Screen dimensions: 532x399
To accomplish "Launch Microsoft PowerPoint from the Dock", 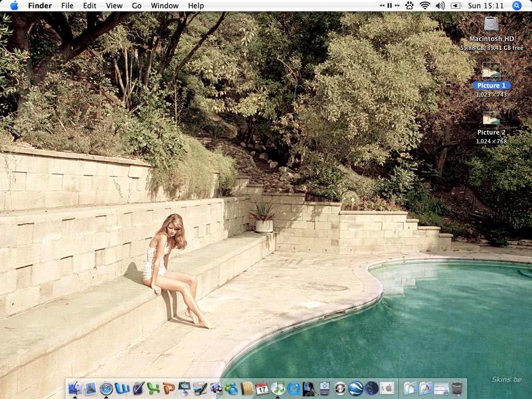I will [169, 388].
